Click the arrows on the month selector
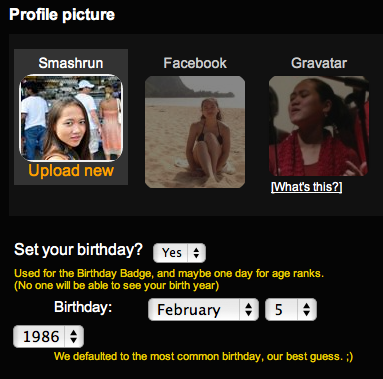 click(248, 310)
